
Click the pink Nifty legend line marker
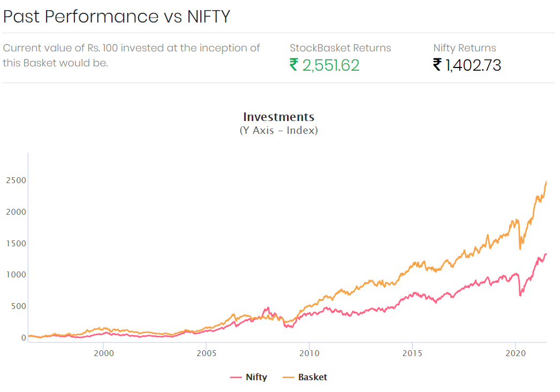236,378
